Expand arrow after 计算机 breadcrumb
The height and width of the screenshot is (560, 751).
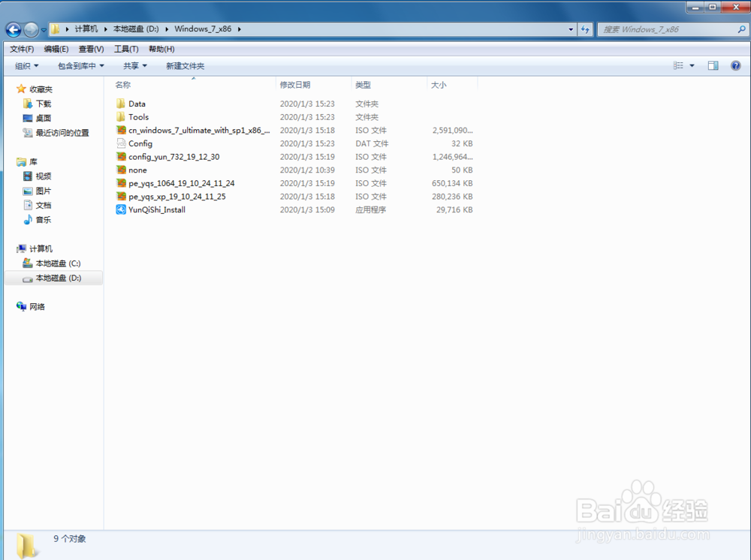105,29
